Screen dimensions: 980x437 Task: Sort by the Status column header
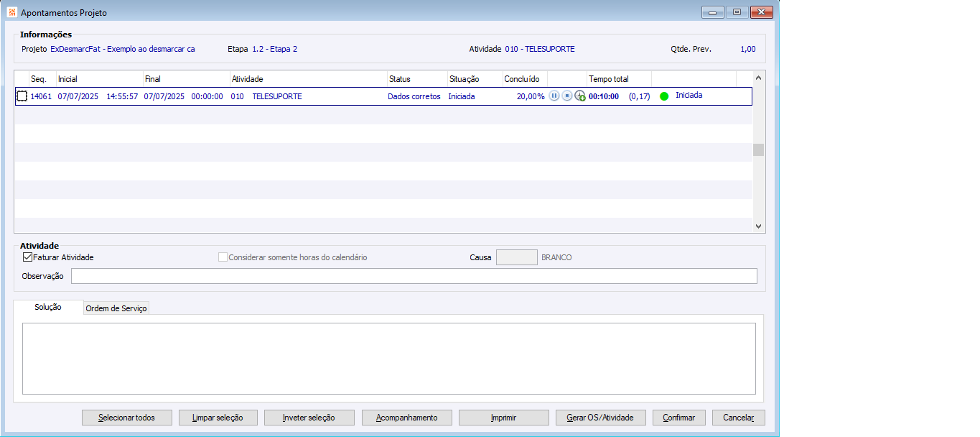point(416,79)
